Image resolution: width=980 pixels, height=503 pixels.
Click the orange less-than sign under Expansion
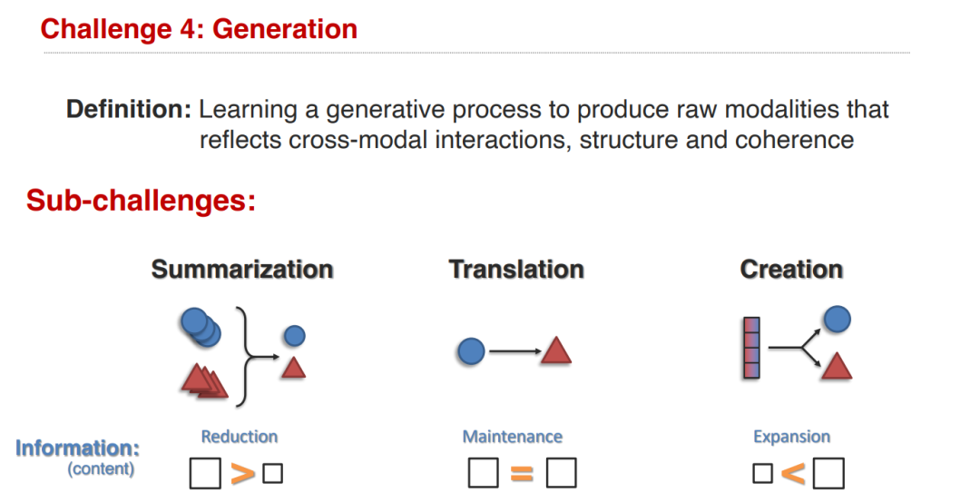[x=792, y=474]
